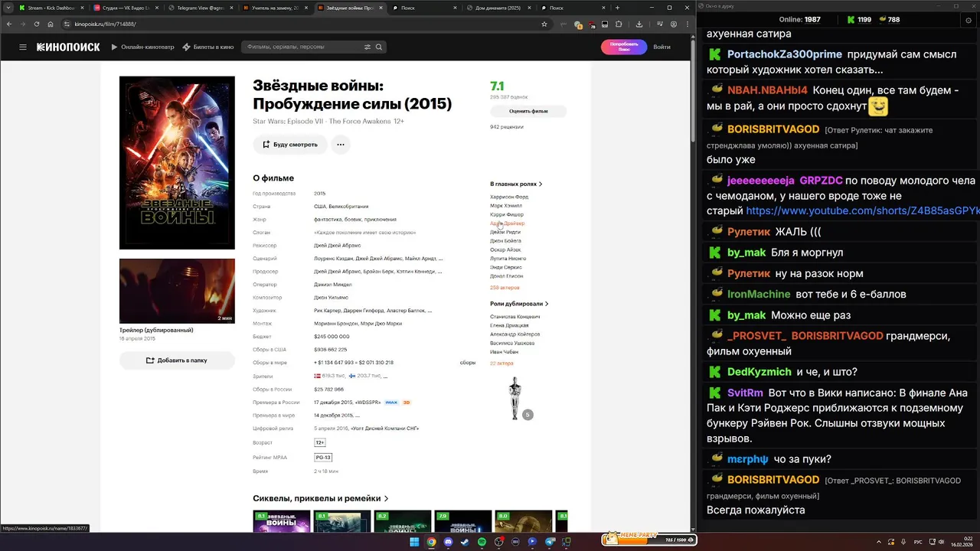
Task: Switch to 'Stream - Kick Dashboard' tab
Action: tap(51, 8)
